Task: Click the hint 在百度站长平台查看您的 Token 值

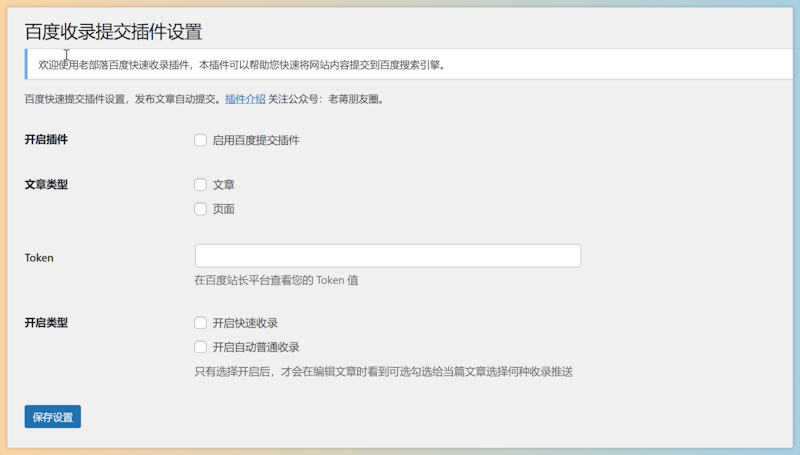Action: [277, 280]
